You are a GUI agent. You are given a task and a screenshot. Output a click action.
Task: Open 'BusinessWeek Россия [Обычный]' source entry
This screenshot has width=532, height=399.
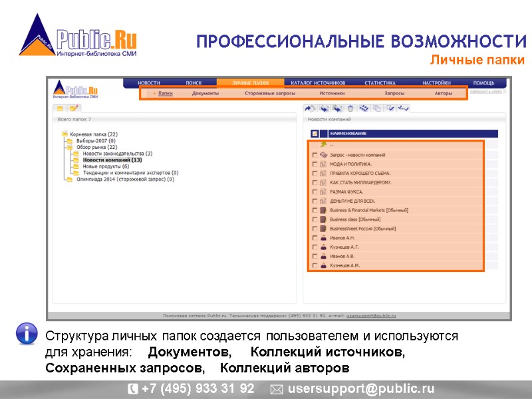click(362, 228)
